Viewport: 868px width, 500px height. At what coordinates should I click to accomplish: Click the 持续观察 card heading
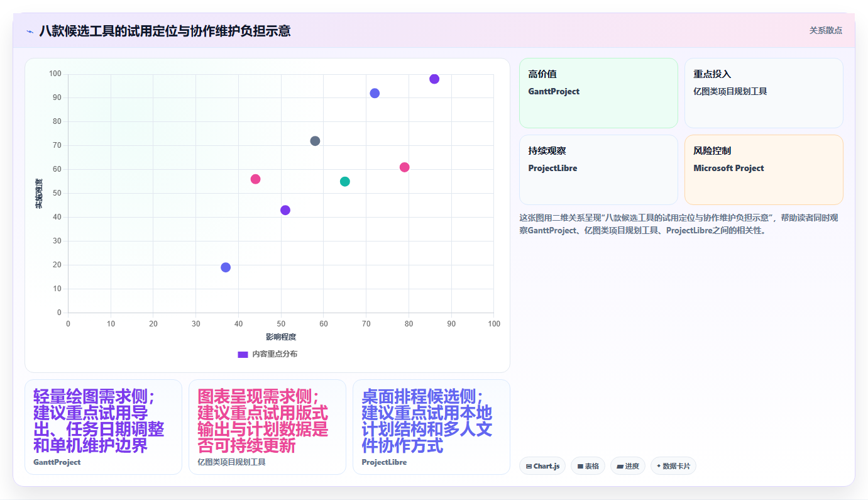click(x=547, y=151)
